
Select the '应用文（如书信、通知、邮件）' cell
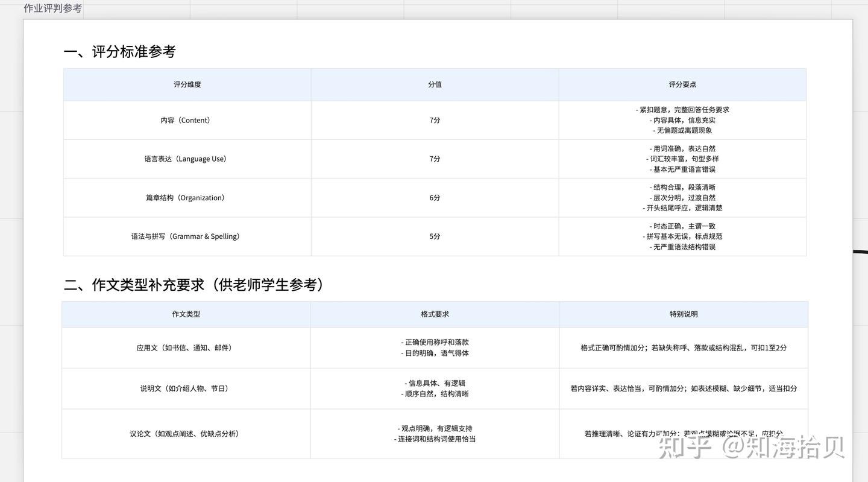tap(186, 348)
